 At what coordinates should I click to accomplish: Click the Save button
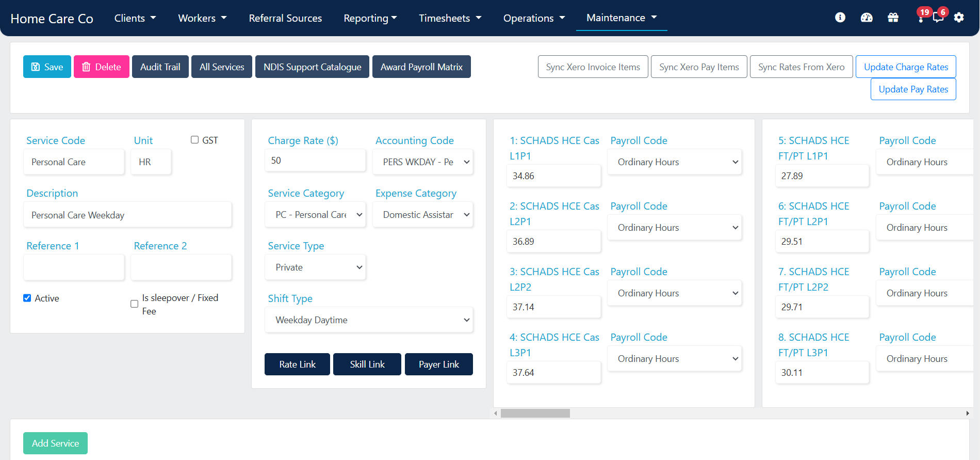(47, 67)
